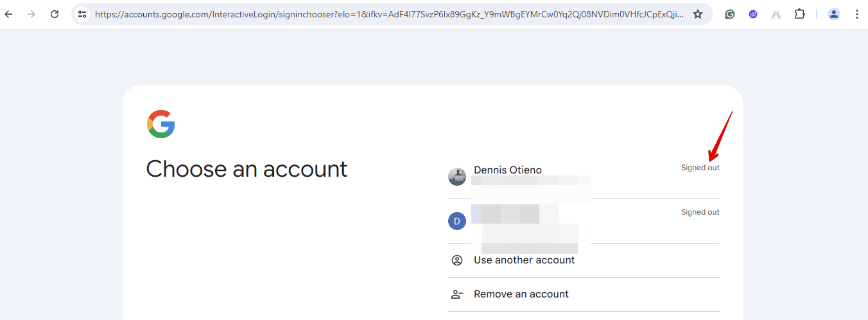Bookmark this page with the star icon

tap(698, 13)
